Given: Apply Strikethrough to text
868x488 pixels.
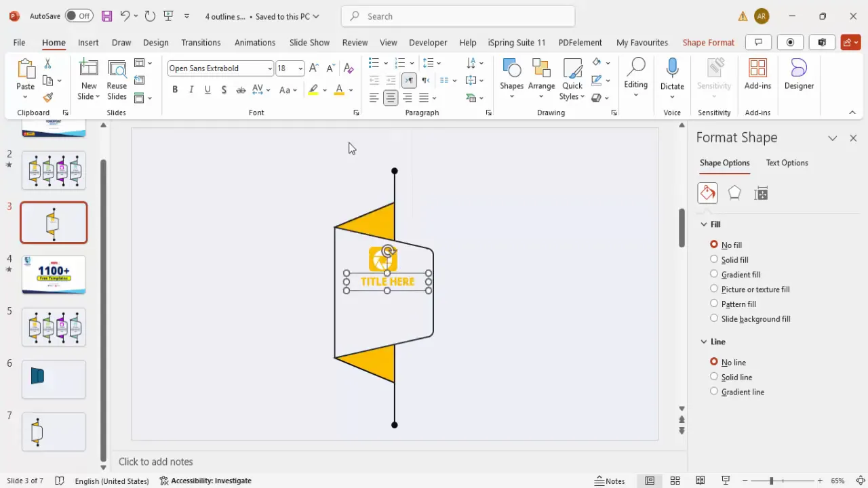Looking at the screenshot, I should pos(241,89).
